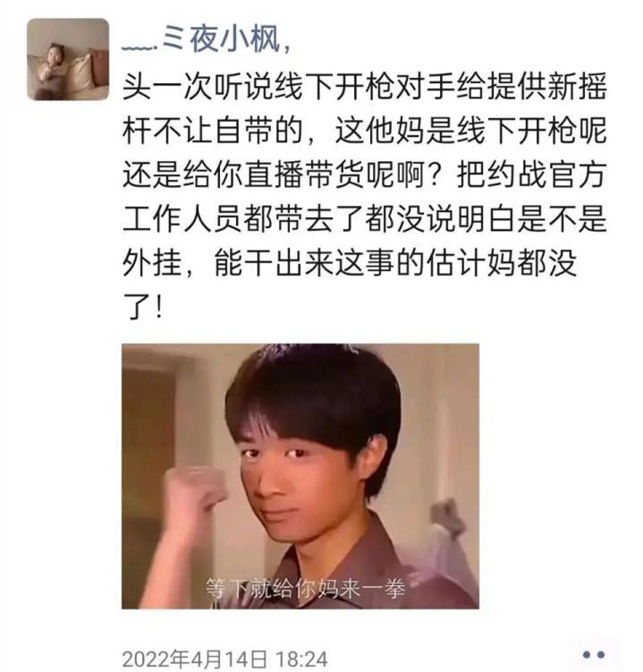
Task: Select the line starting with 还是给你直播带货
Action: (x=365, y=174)
